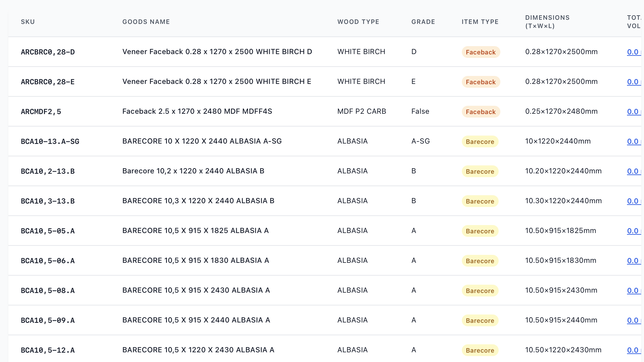Click Barecore badge in BCA10-13.A-SG row
This screenshot has height=362, width=644.
coord(480,142)
